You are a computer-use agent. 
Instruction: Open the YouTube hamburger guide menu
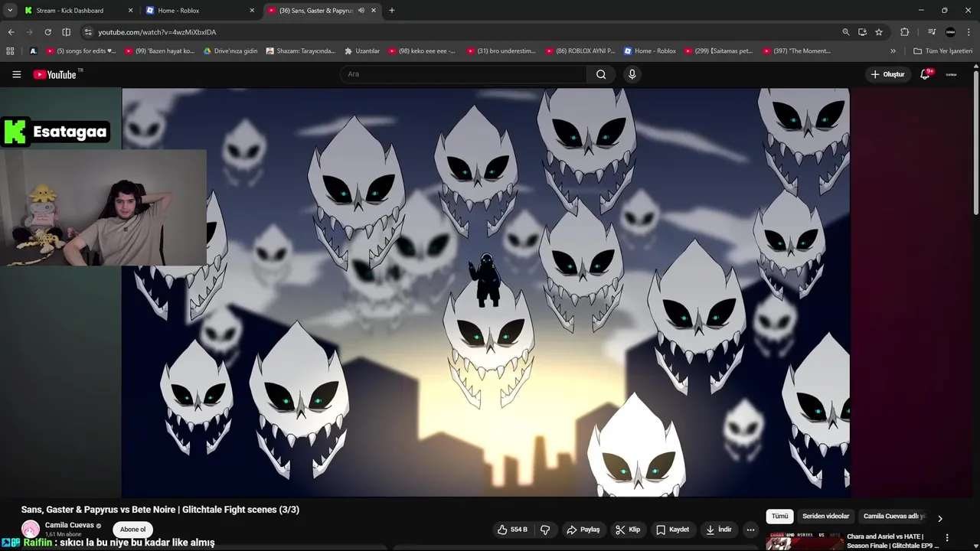pyautogui.click(x=16, y=74)
